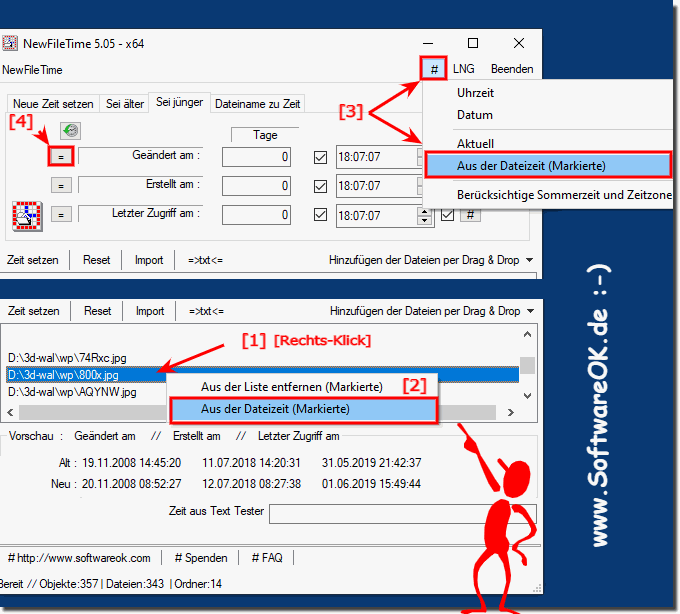Click the = button beside Geändert am
This screenshot has height=614, width=680.
pyautogui.click(x=61, y=157)
